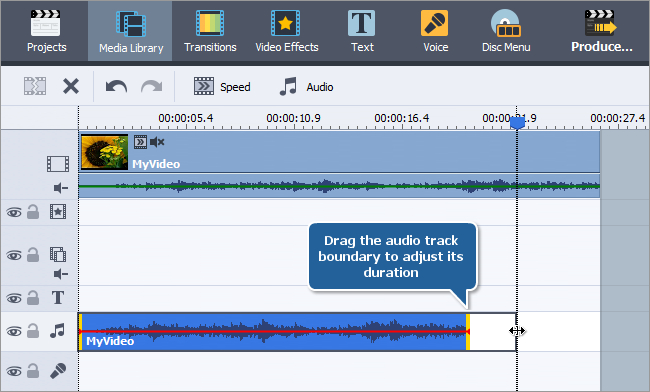Click the audio waveform under MyVideo video clip
Viewport: 650px width, 392px height.
[339, 186]
